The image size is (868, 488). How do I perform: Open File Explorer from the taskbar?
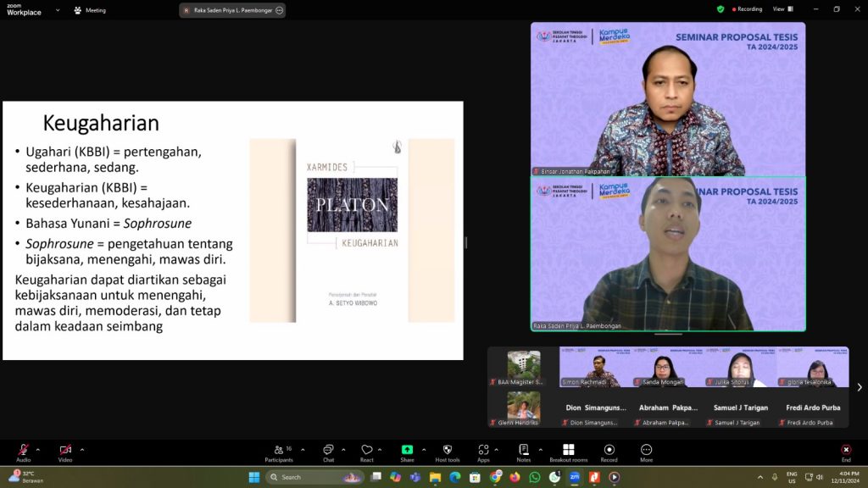click(435, 477)
